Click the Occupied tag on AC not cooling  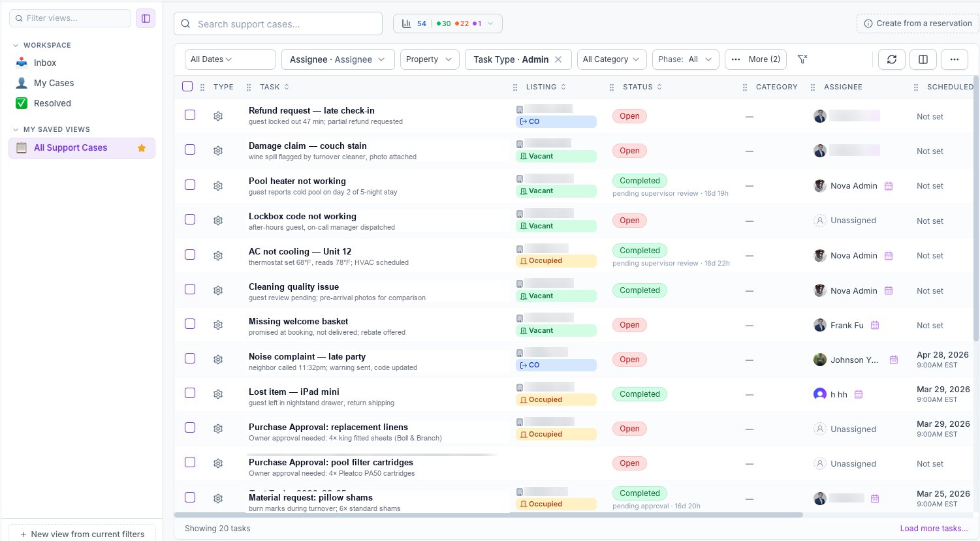point(556,260)
